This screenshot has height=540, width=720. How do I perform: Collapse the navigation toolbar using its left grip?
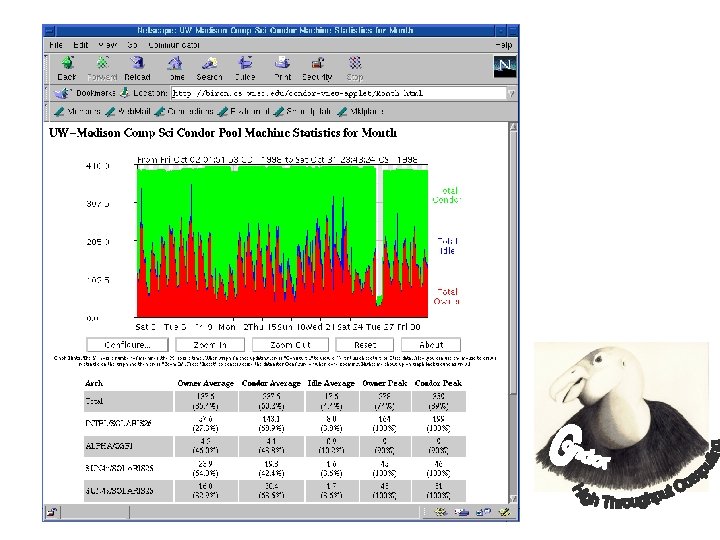46,68
